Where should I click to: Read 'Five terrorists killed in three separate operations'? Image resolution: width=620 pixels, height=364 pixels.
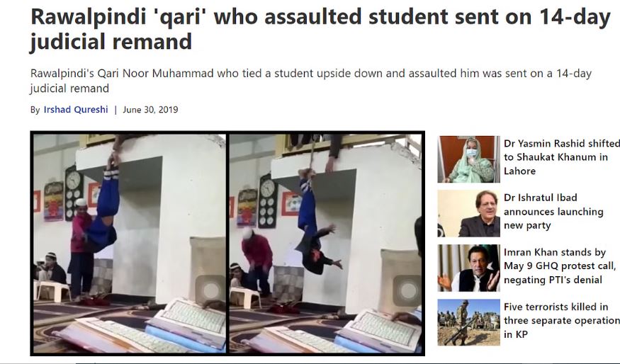point(561,321)
